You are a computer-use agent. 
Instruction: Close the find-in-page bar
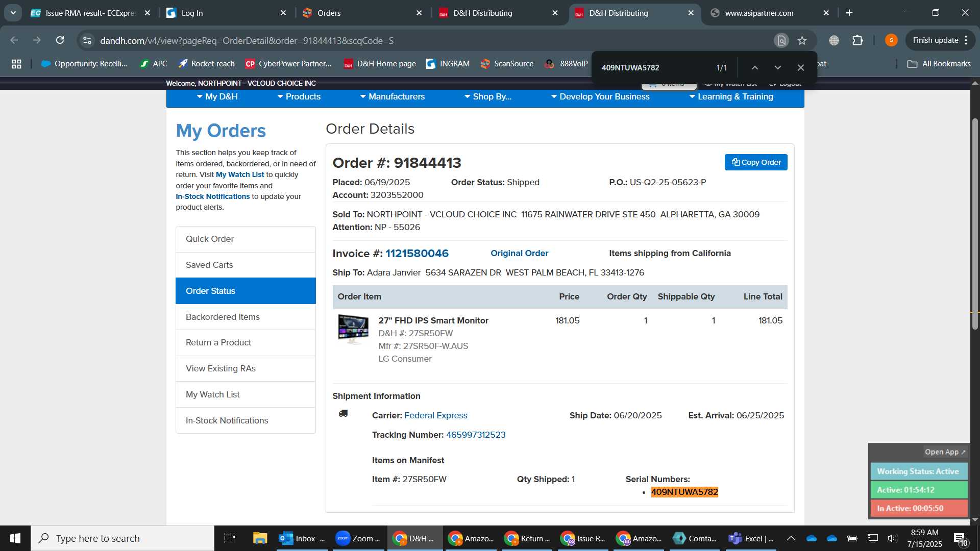801,67
